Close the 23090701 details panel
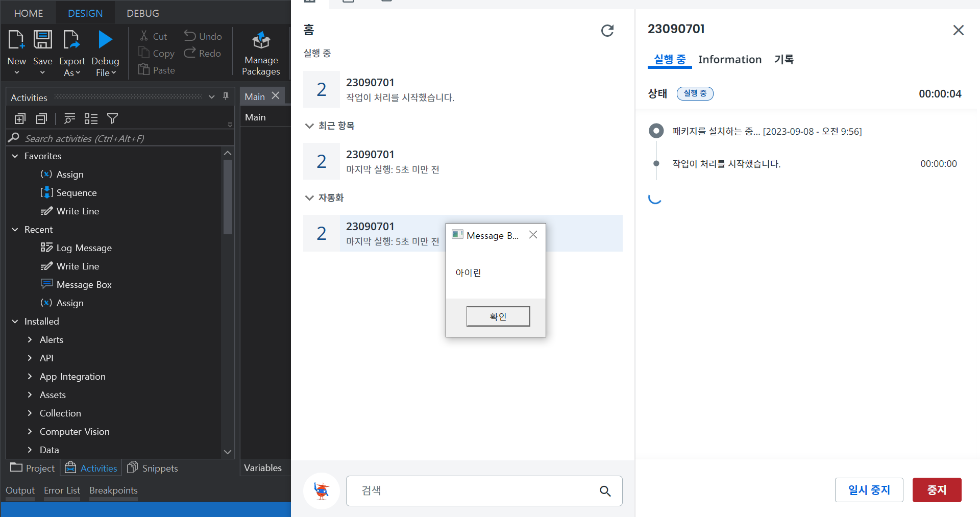This screenshot has width=980, height=517. click(958, 30)
